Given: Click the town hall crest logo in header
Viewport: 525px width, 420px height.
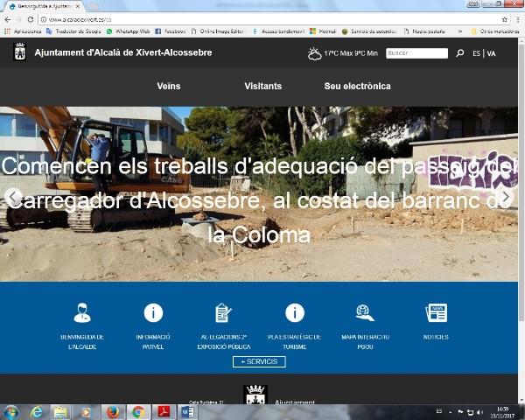Looking at the screenshot, I should [20, 52].
